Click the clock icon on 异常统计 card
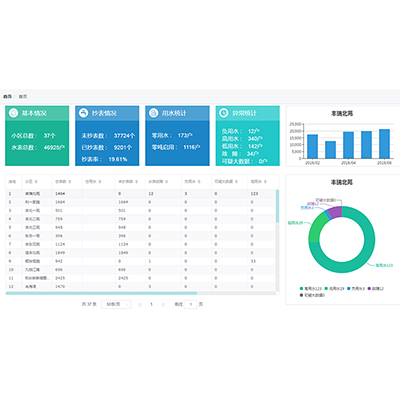 (224, 113)
